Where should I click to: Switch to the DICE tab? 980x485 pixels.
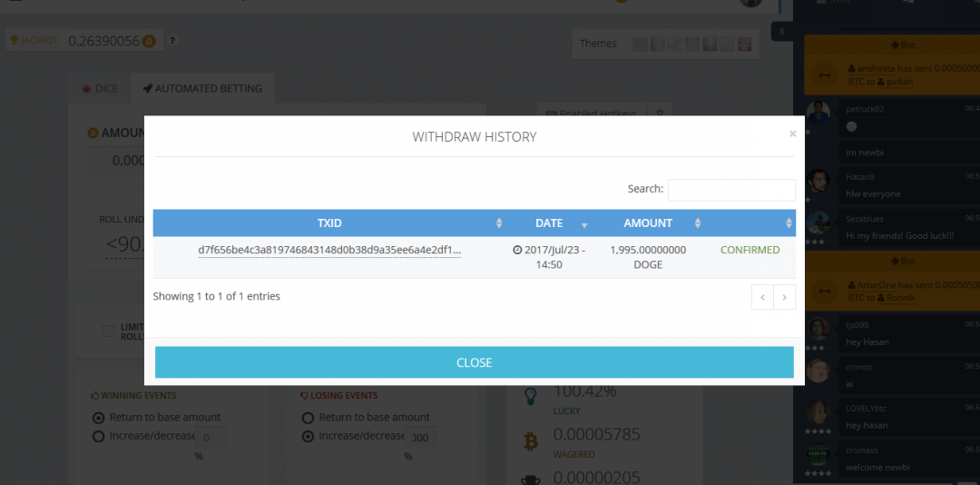(100, 89)
